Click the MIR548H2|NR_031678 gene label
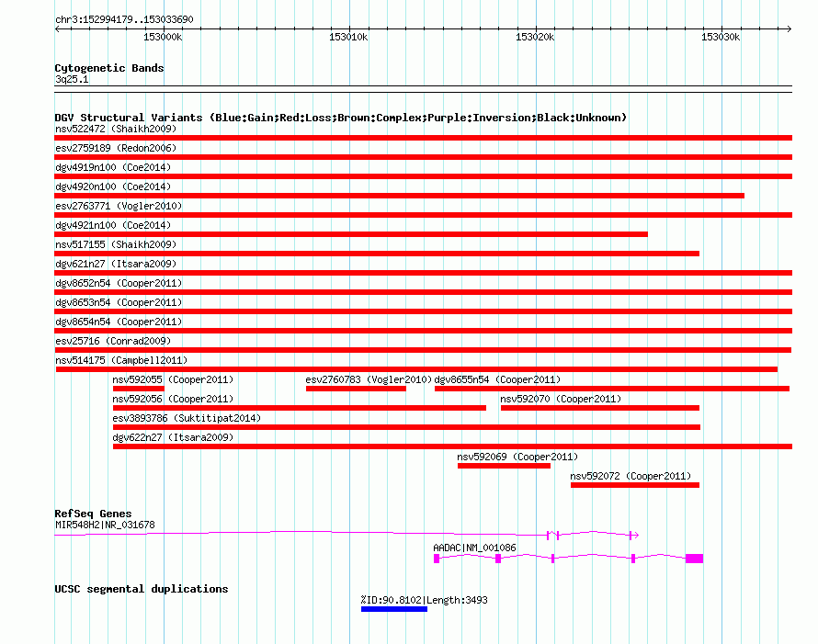The height and width of the screenshot is (644, 818). click(105, 525)
